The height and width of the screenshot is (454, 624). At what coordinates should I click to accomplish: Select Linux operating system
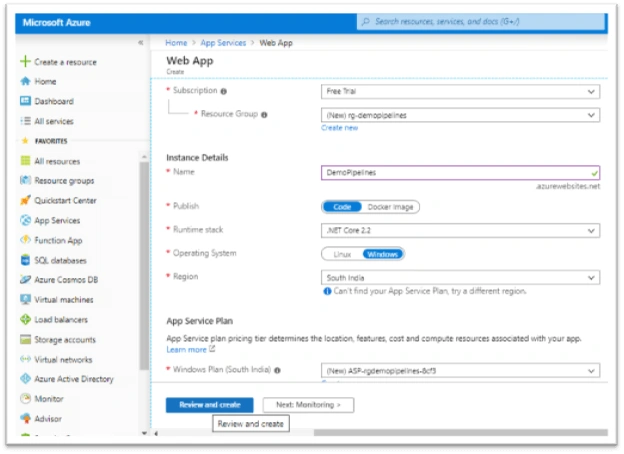coord(342,254)
